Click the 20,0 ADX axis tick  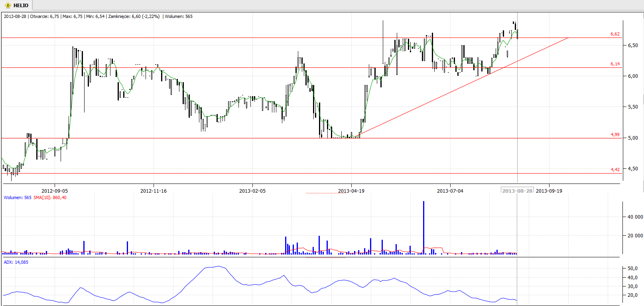click(633, 295)
